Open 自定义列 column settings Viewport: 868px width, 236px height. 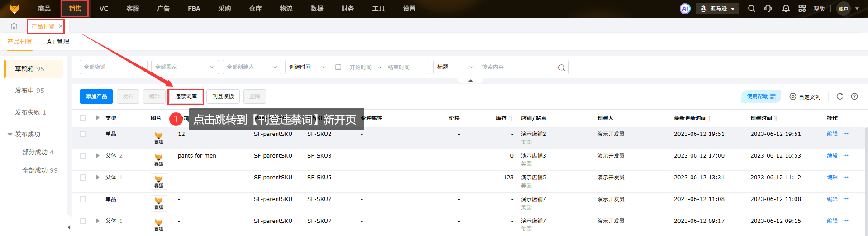pyautogui.click(x=805, y=96)
